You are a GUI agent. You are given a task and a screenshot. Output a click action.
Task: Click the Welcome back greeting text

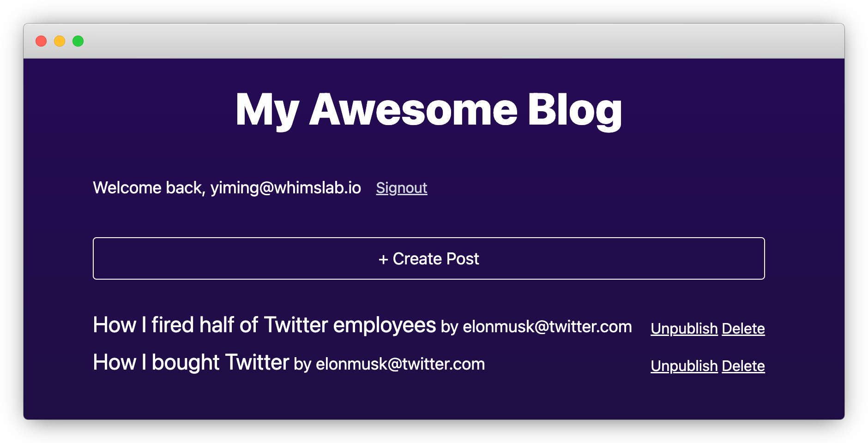[149, 188]
